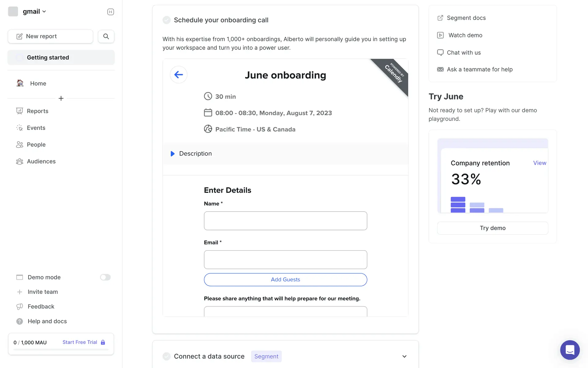
Task: Check the Connect a data source circle
Action: (x=167, y=356)
